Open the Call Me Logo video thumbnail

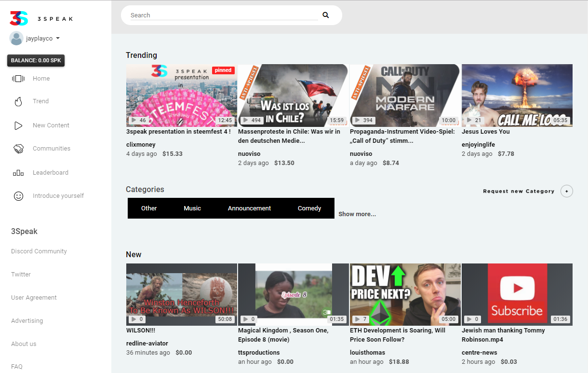point(517,96)
